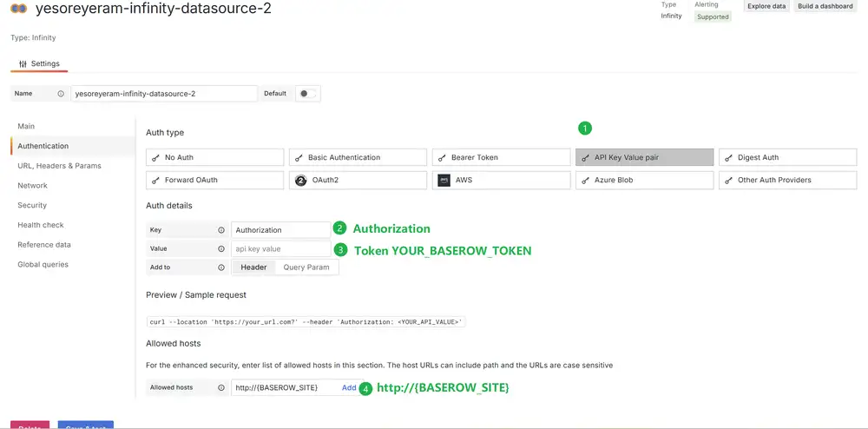868x429 pixels.
Task: Click the Auth details heading
Action: click(x=169, y=205)
